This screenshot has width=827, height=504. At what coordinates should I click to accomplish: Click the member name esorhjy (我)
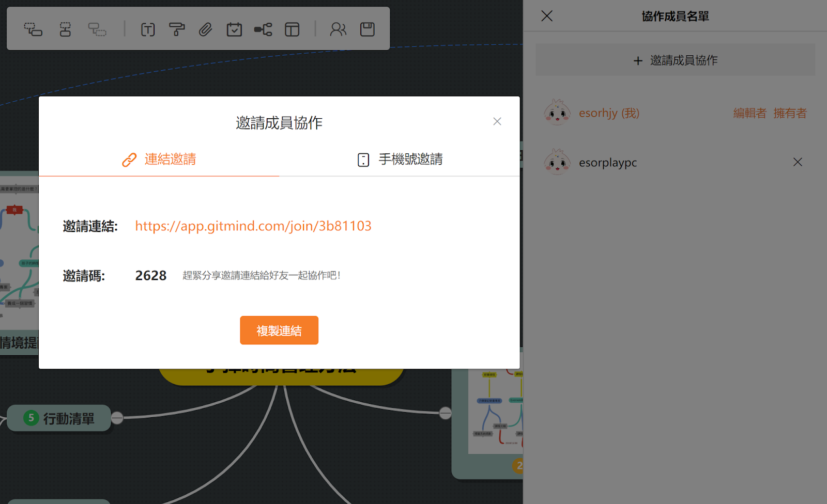pos(609,113)
